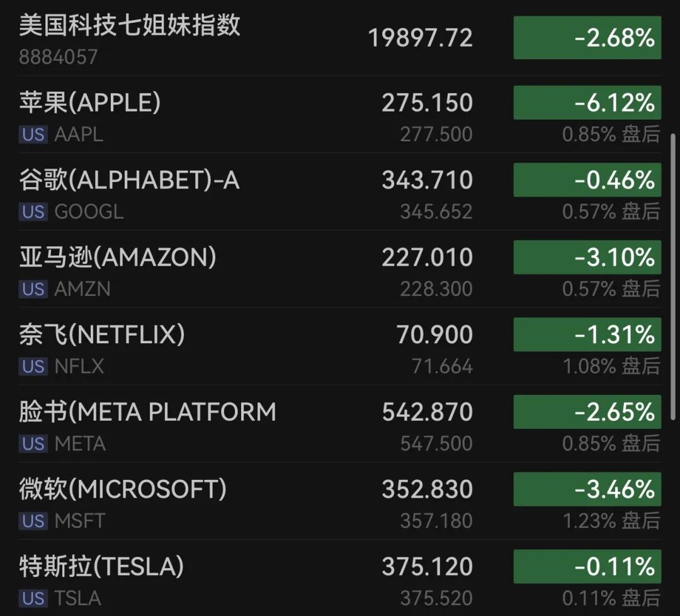Tap the US badge beside MSFT
This screenshot has width=680, height=616.
[33, 521]
